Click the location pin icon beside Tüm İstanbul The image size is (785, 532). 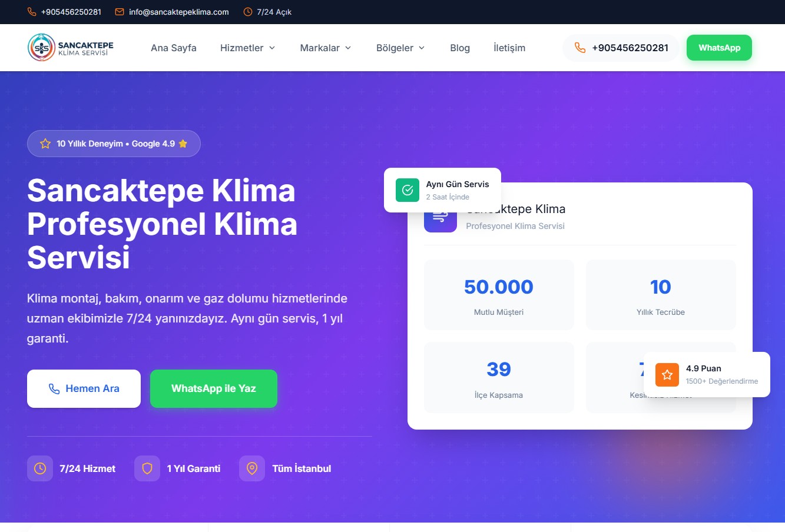click(252, 468)
